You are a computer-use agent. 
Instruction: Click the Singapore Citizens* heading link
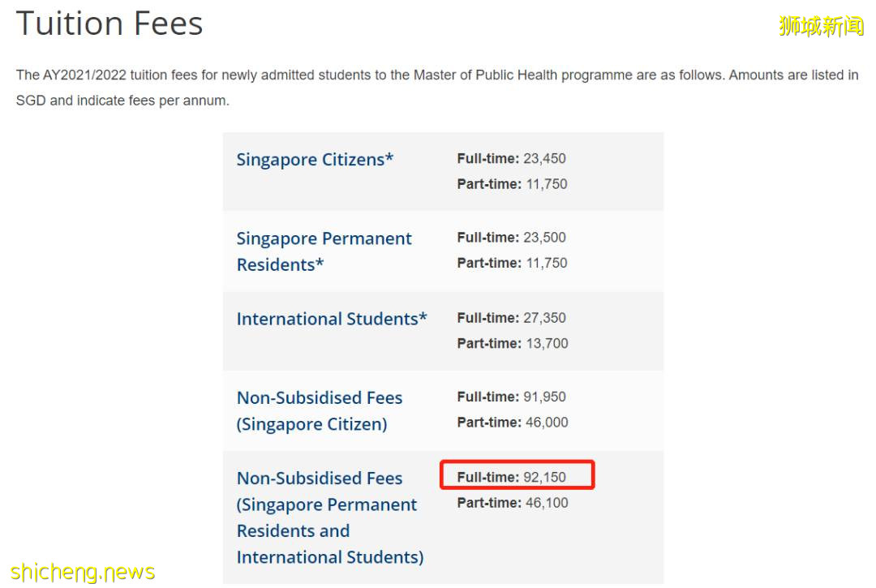pyautogui.click(x=315, y=160)
